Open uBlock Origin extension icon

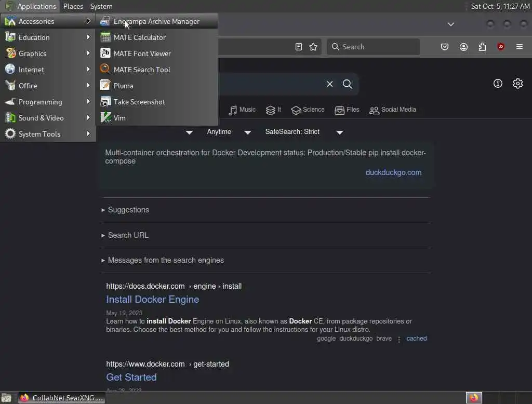point(500,47)
